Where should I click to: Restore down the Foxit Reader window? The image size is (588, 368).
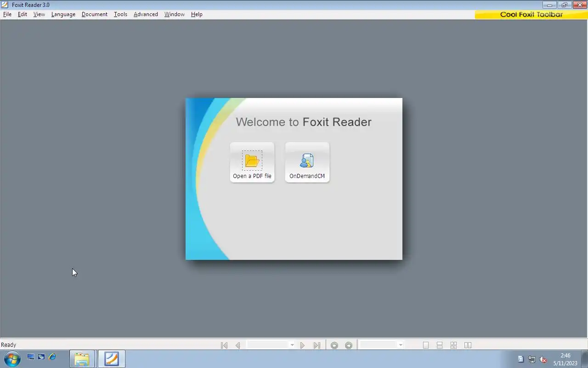pyautogui.click(x=564, y=5)
